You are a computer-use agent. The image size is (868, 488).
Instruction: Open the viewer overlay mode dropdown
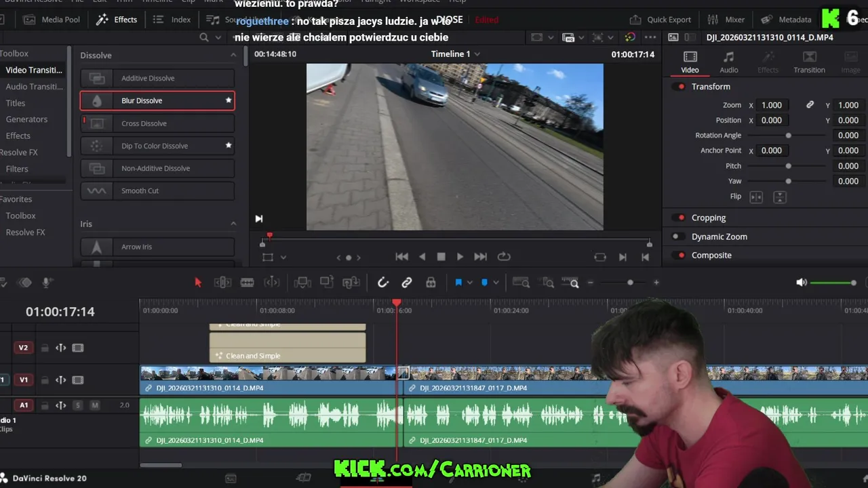pos(283,258)
